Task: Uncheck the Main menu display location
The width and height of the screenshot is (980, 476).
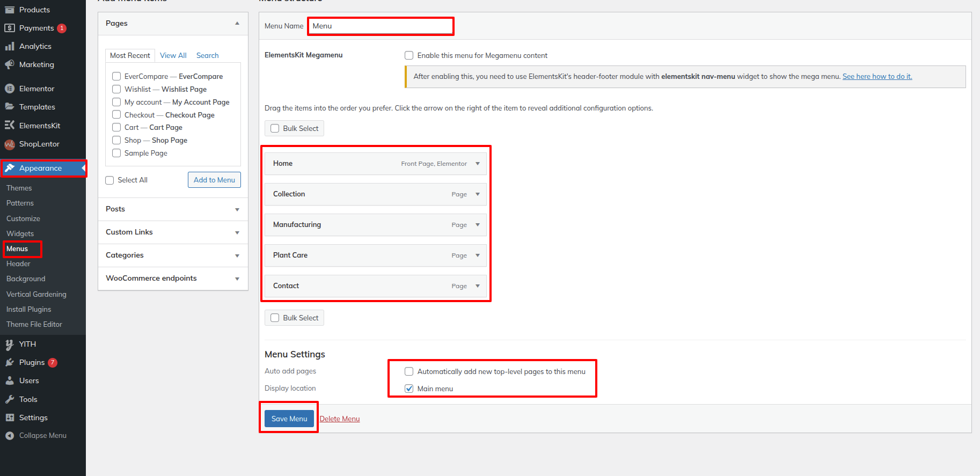Action: (409, 389)
